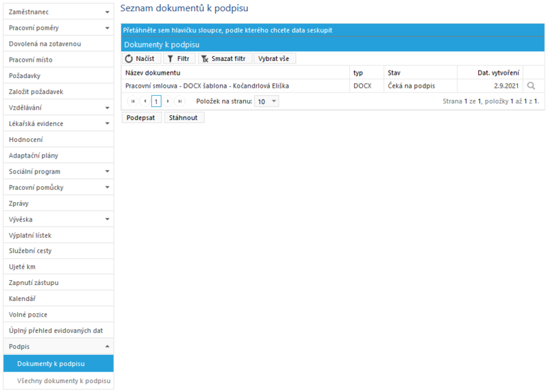Select page number 1 in pager
548x392 pixels.
click(156, 101)
